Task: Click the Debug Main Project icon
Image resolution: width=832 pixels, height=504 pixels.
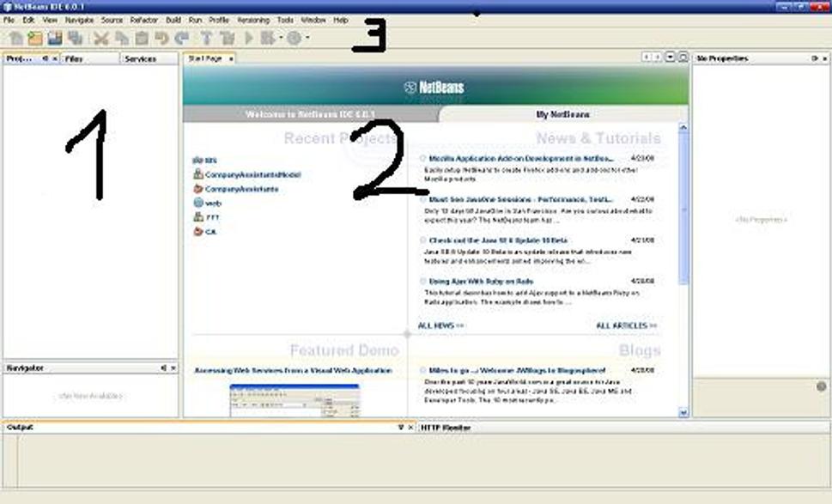Action: tap(268, 38)
